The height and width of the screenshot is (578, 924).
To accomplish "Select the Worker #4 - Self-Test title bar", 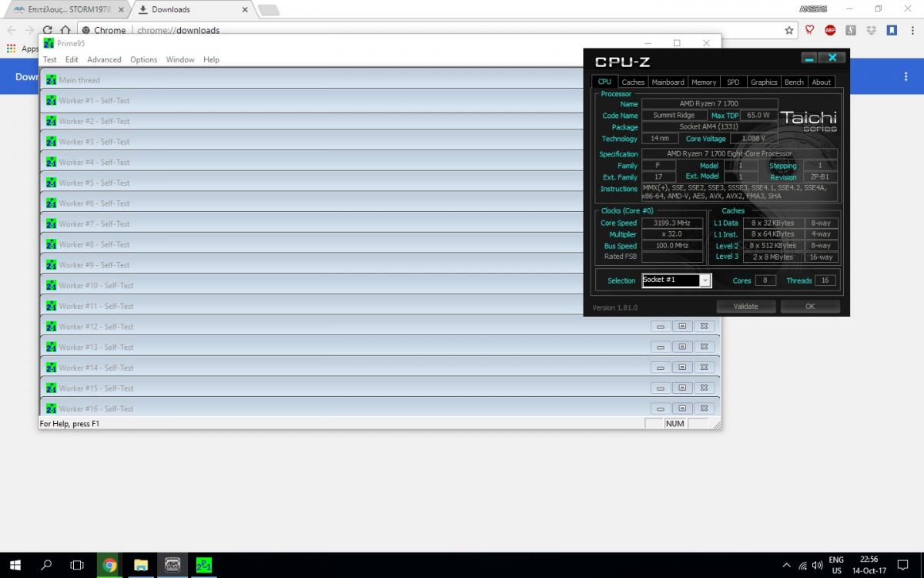I will tap(312, 162).
